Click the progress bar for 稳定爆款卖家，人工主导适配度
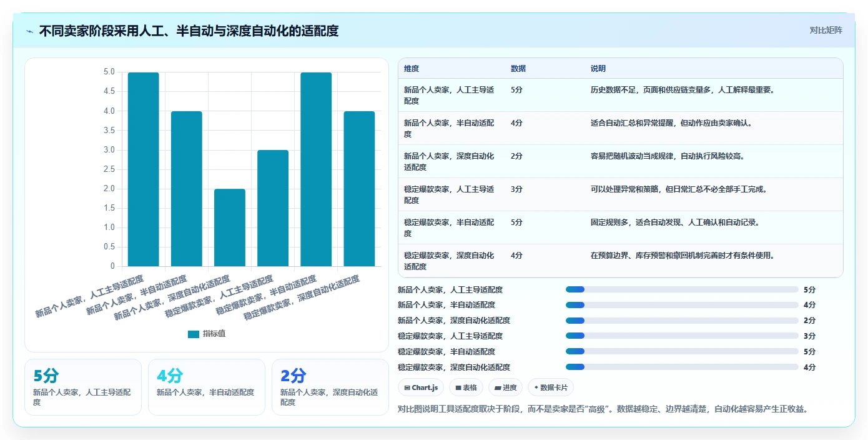The height and width of the screenshot is (440, 868). click(682, 336)
